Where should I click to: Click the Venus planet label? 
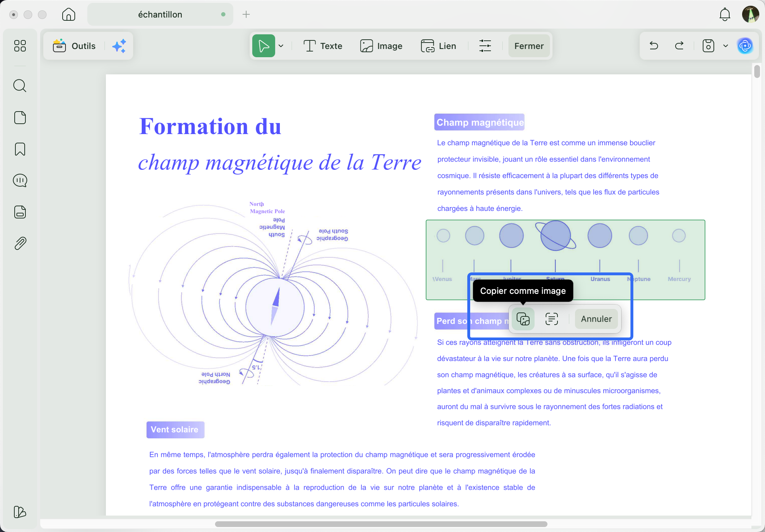click(x=443, y=279)
